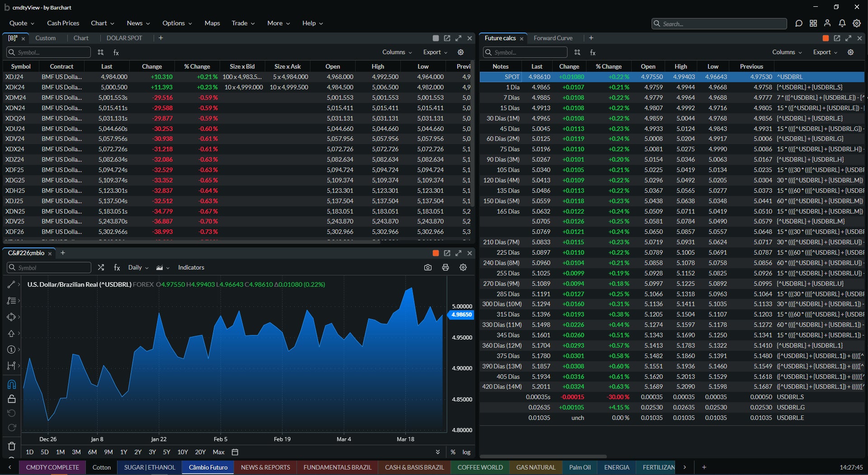Open quote panel settings gear beside Export
The width and height of the screenshot is (868, 475).
[461, 52]
